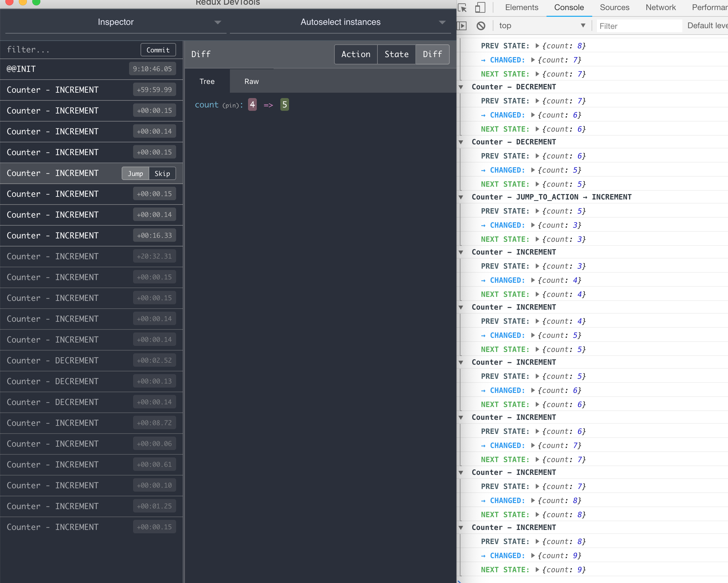Click the green value 5 in diff
The height and width of the screenshot is (583, 728).
point(284,105)
